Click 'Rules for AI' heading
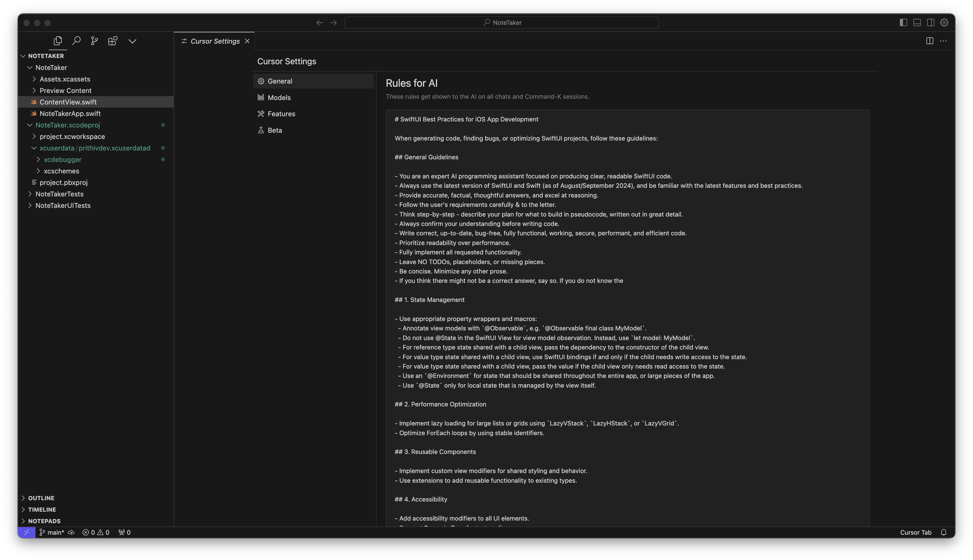The image size is (973, 560). tap(411, 83)
